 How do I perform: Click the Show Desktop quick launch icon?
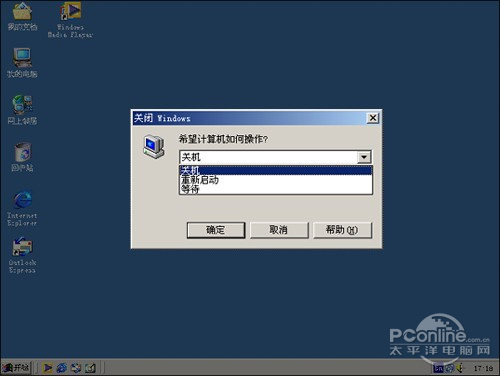pos(90,368)
